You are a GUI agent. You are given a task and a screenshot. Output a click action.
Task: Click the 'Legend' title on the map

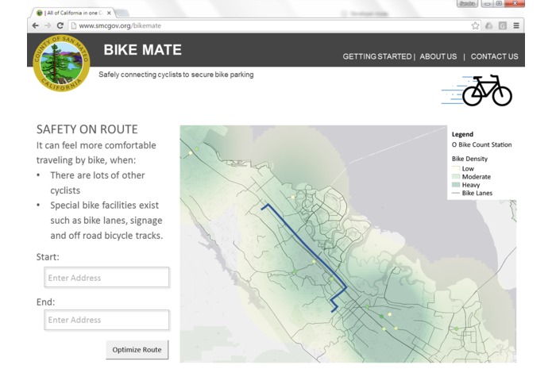462,134
